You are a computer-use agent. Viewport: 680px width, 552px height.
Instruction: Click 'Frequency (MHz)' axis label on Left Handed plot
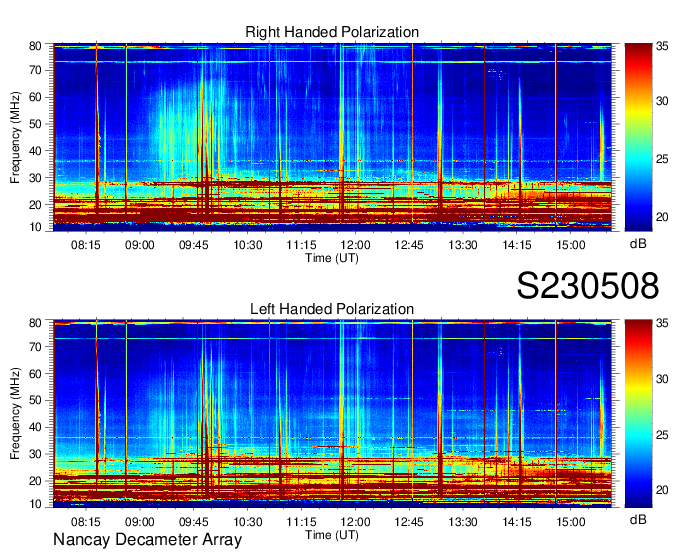pyautogui.click(x=15, y=414)
